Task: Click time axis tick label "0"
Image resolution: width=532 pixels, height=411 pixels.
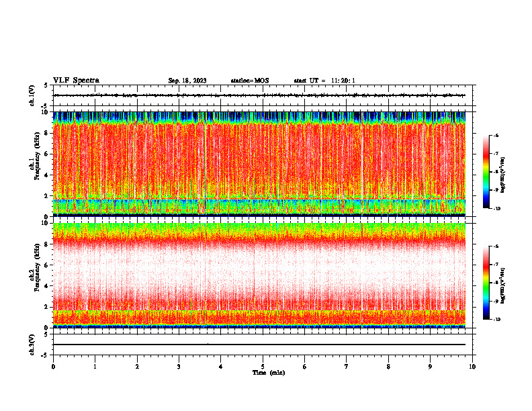Action: click(x=53, y=367)
